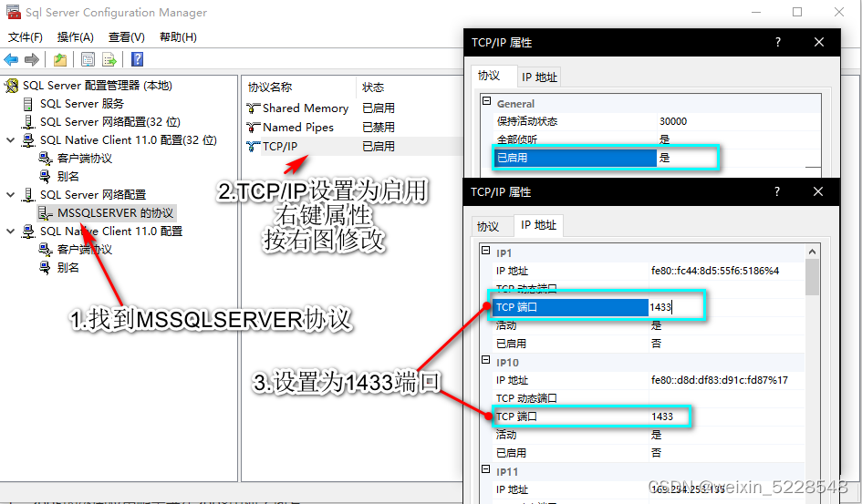Collapse the SQL Server 网络配置 tree node
Screen dimensions: 862x504
pos(10,194)
